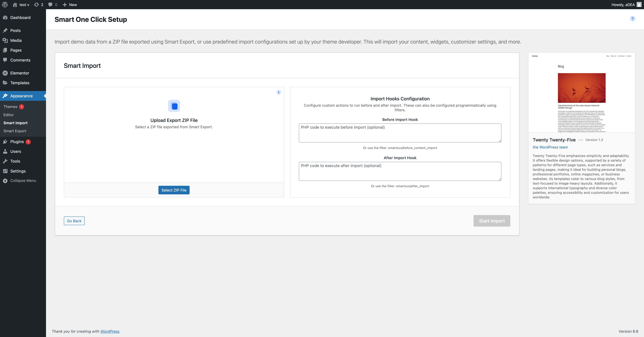Open the Media library from the sidebar
644x337 pixels.
click(16, 40)
